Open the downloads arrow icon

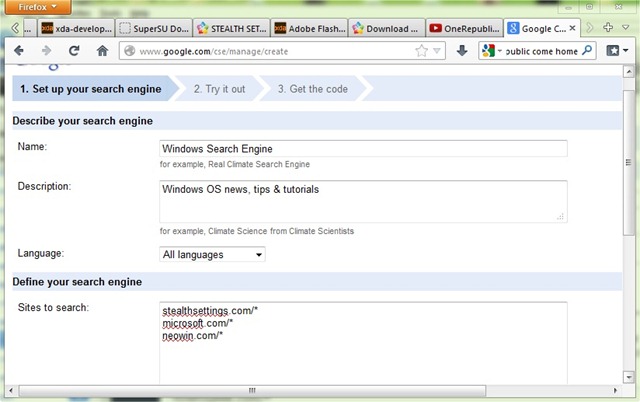pos(462,51)
